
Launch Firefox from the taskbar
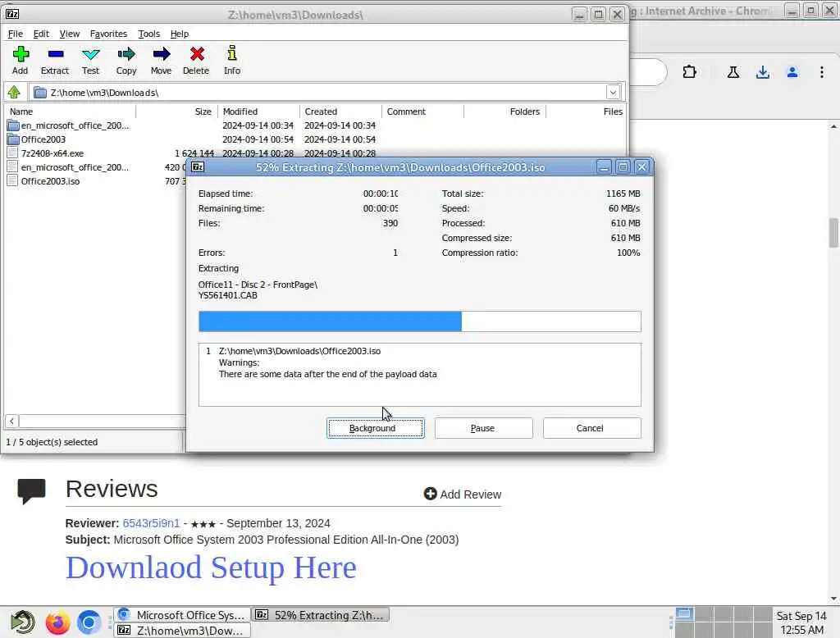coord(58,622)
